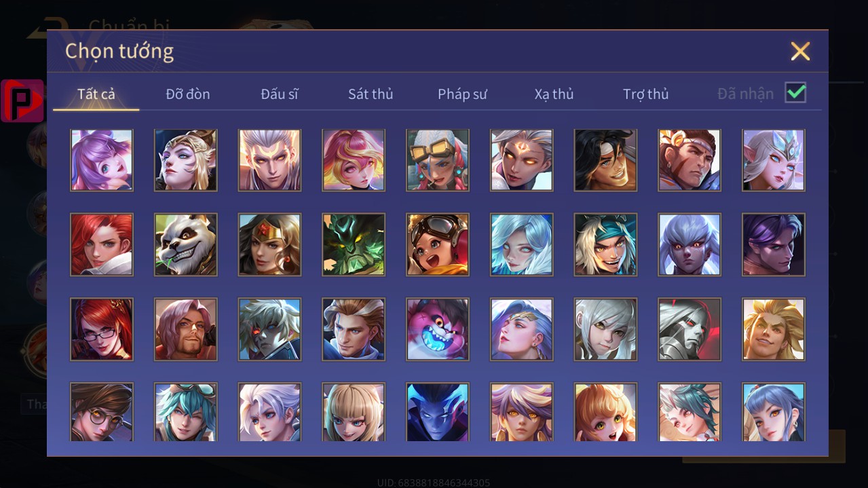The image size is (868, 488).
Task: Click the red P recording icon
Action: point(22,100)
